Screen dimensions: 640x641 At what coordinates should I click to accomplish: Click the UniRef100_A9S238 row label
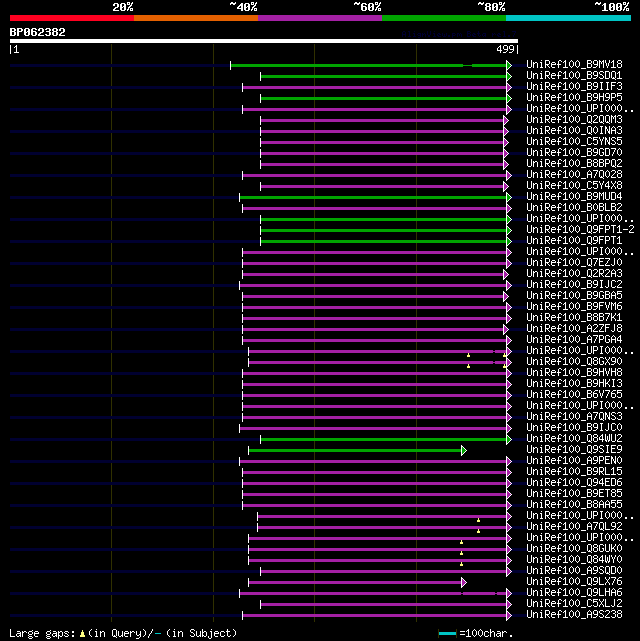click(574, 615)
